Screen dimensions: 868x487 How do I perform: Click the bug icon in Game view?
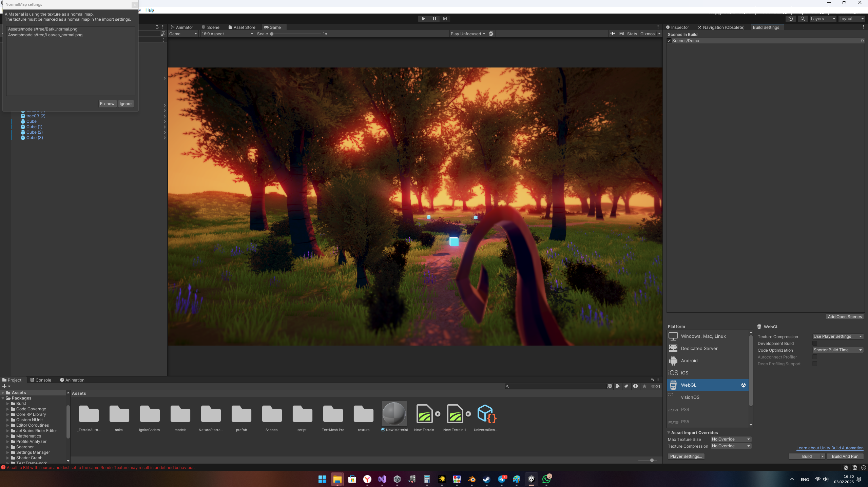coord(491,34)
